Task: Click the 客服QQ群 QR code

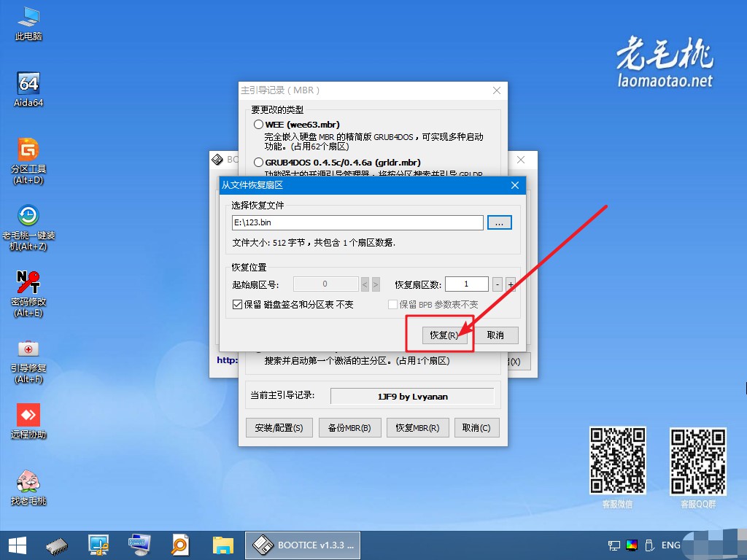Action: [x=698, y=461]
